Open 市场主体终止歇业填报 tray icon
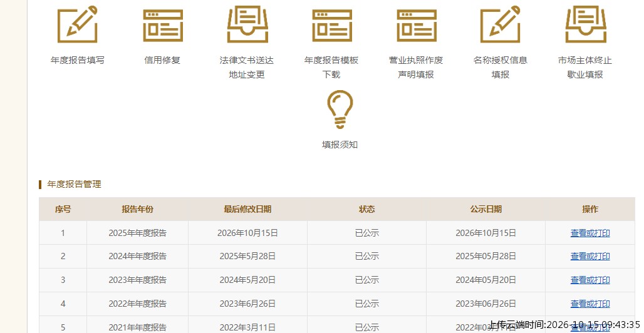The image size is (644, 333). point(586,24)
